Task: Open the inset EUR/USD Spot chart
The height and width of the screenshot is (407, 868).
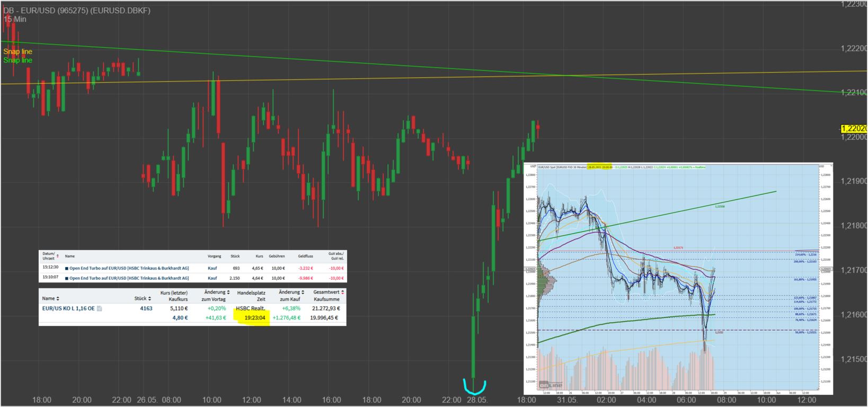Action: [678, 279]
